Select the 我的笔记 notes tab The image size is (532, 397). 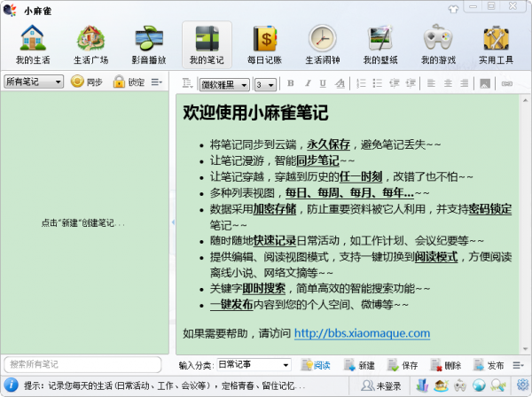207,44
